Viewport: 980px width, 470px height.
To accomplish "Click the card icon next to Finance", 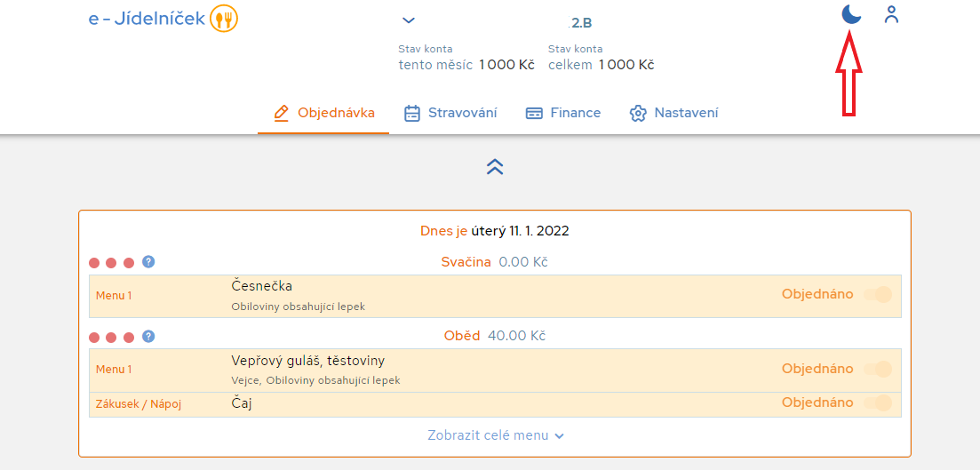I will tap(534, 114).
